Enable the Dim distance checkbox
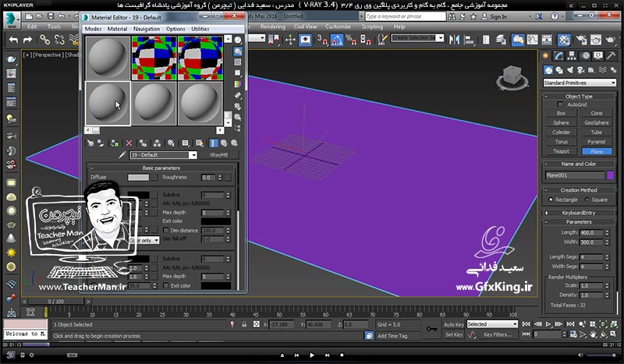 coord(166,231)
